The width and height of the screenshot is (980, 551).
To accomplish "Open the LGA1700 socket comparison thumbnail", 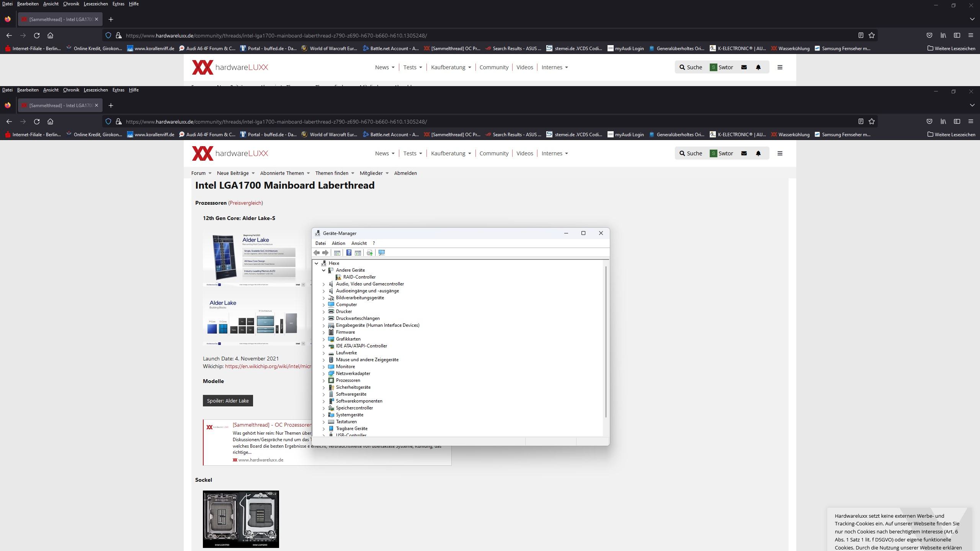I will click(241, 519).
